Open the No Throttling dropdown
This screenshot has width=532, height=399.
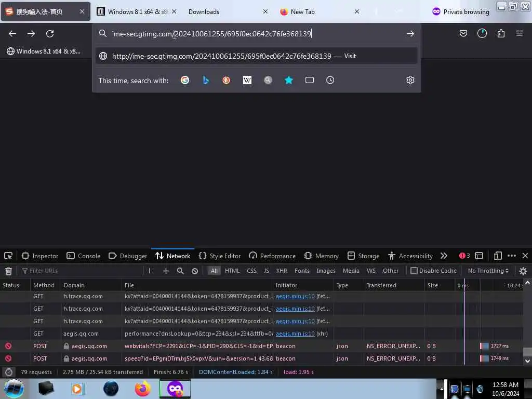488,271
